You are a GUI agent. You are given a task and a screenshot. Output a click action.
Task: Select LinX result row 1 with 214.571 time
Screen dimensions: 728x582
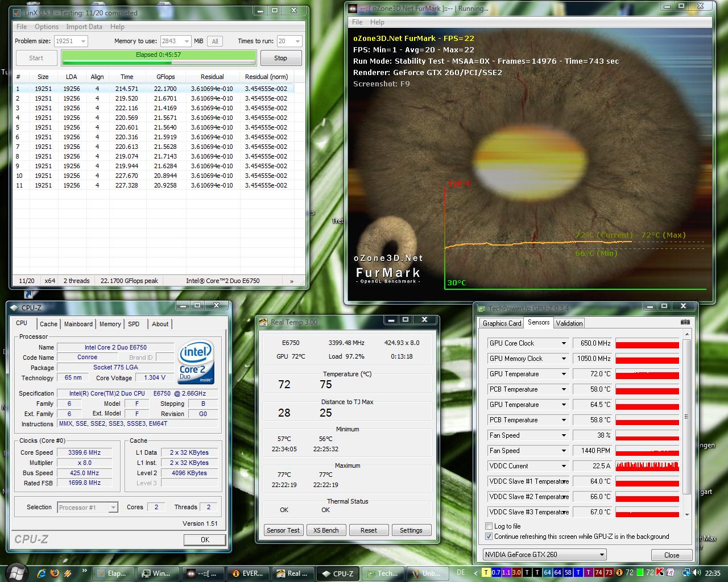coord(154,89)
